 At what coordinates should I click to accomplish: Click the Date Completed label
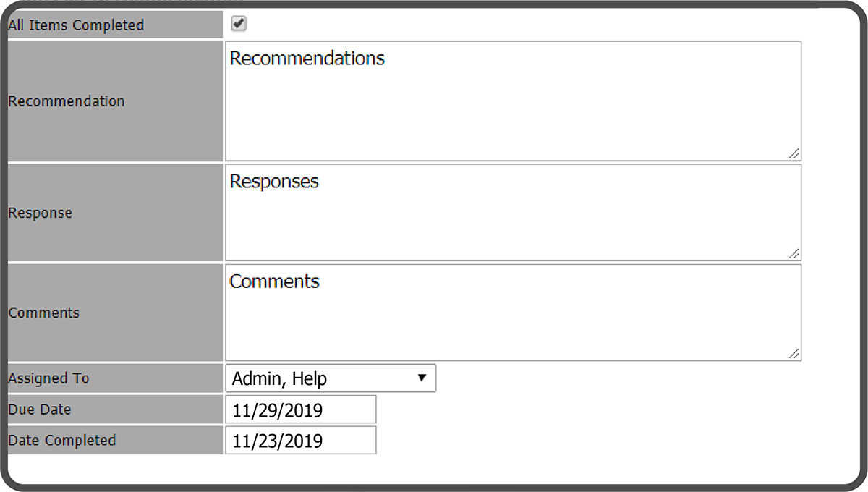pyautogui.click(x=61, y=440)
